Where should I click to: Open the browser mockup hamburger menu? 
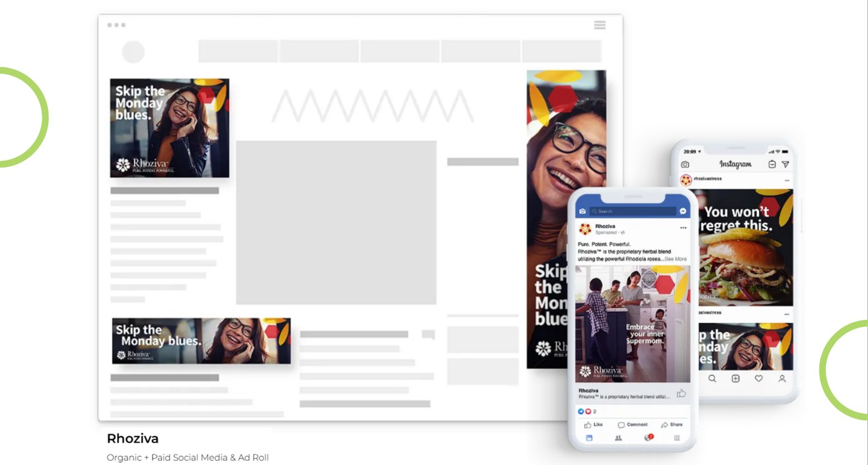(600, 25)
